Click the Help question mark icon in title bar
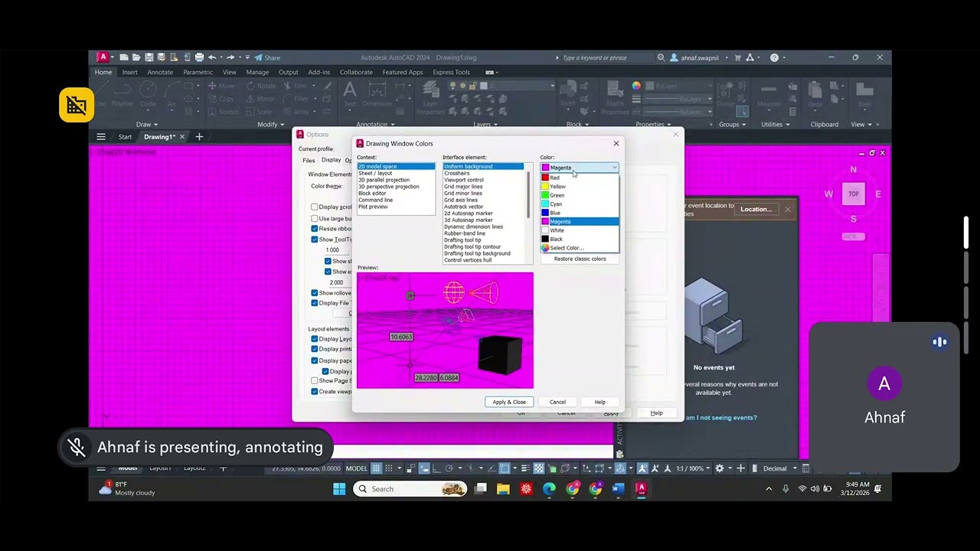Viewport: 980px width, 551px height. (774, 57)
